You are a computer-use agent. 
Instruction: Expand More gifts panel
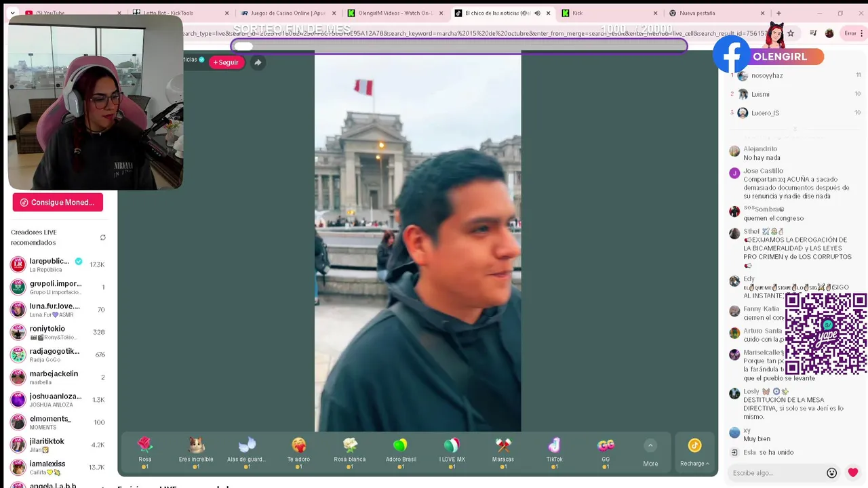[x=650, y=453]
